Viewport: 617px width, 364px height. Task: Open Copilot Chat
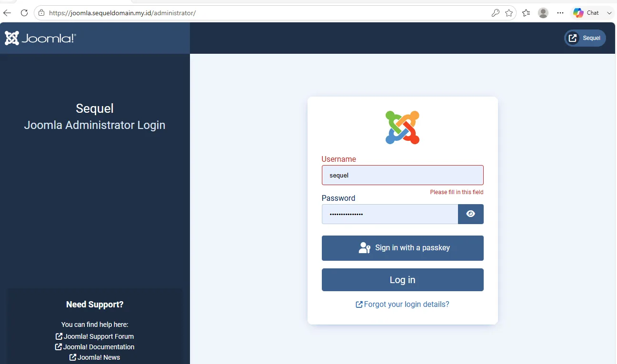tap(587, 13)
